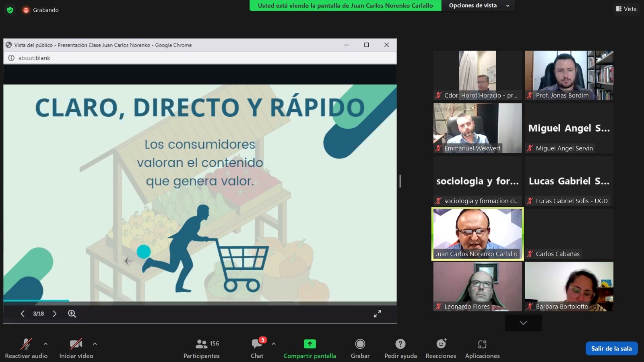Select Lucas Gabriel Solis tile

569,181
